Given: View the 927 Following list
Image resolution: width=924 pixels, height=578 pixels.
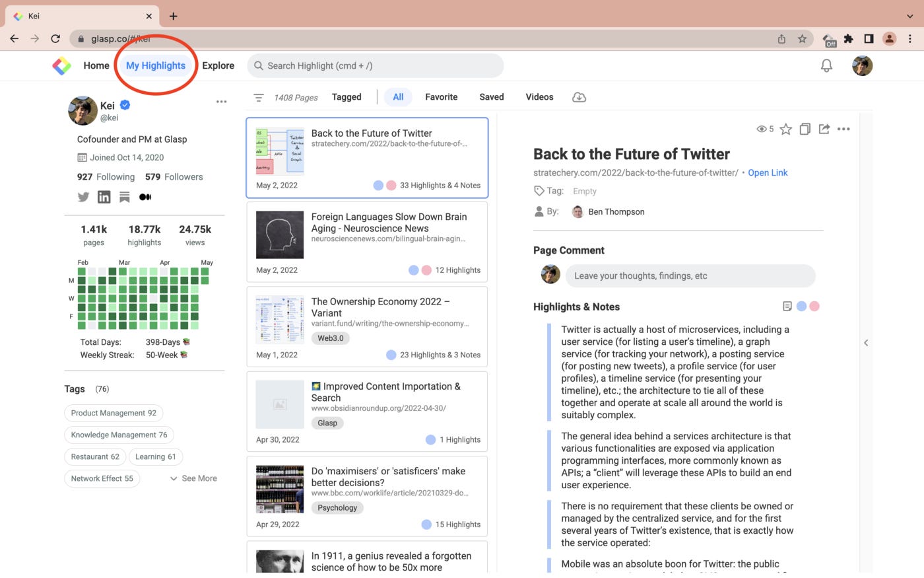Looking at the screenshot, I should tap(106, 177).
